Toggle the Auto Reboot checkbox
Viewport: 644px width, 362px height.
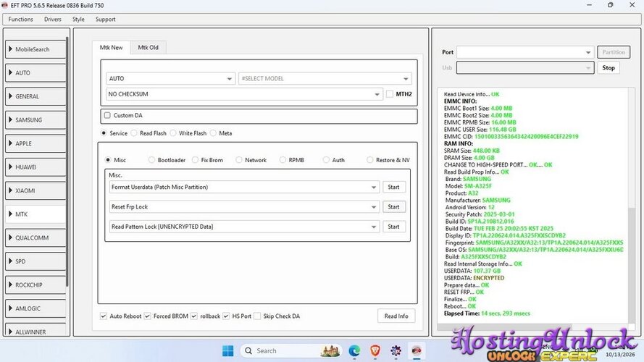(104, 316)
